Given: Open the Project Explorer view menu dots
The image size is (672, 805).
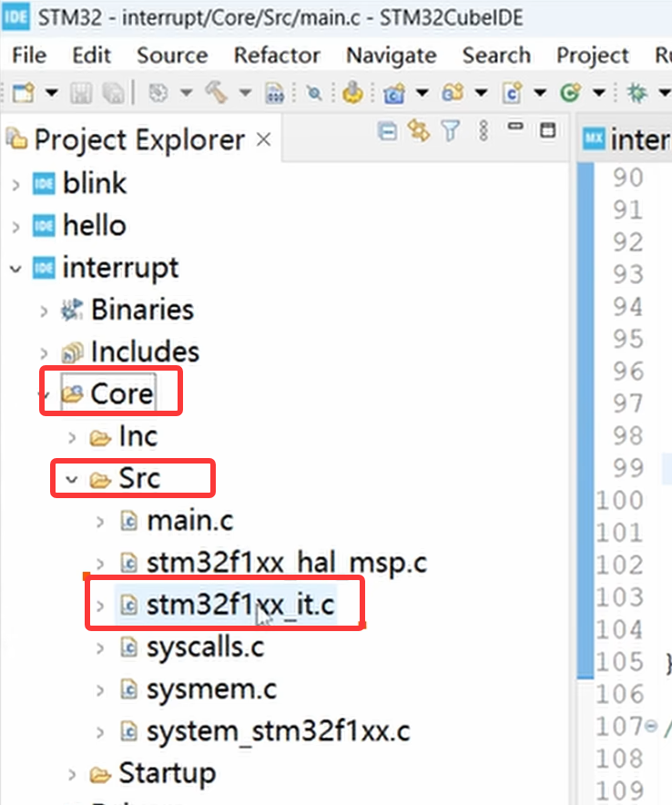Looking at the screenshot, I should pos(484,131).
